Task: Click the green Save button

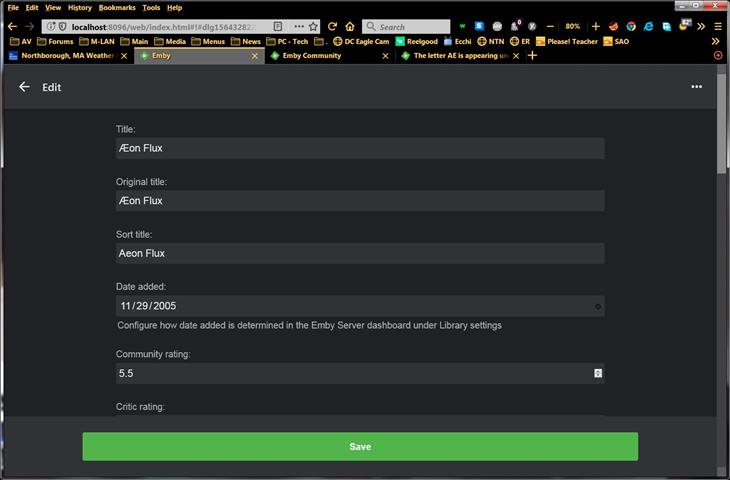Action: click(x=360, y=446)
